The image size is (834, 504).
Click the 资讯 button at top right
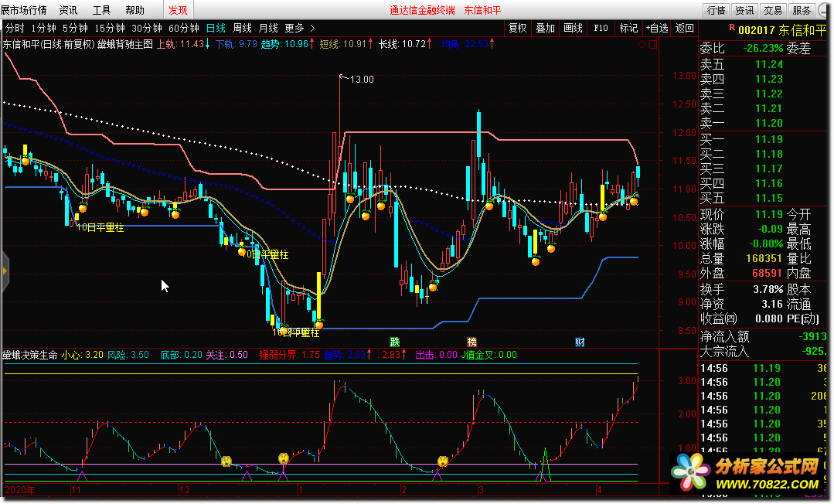744,10
